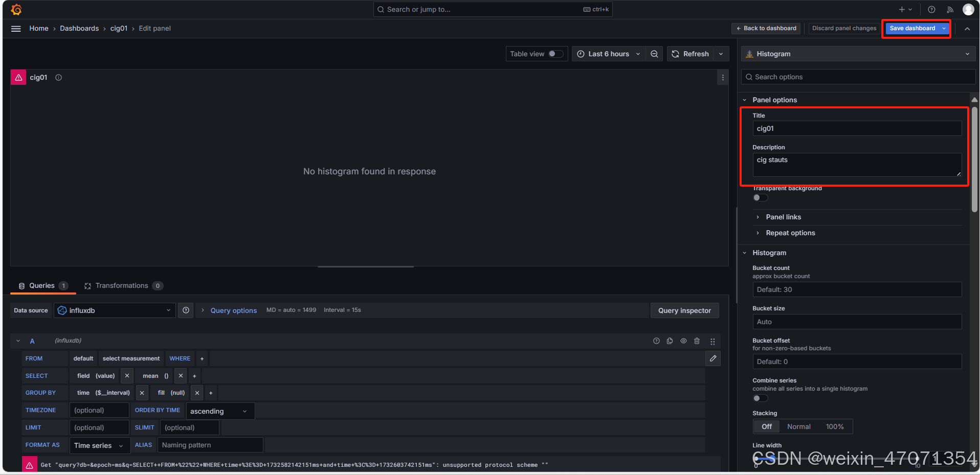
Task: Click the Description text field
Action: click(x=857, y=164)
